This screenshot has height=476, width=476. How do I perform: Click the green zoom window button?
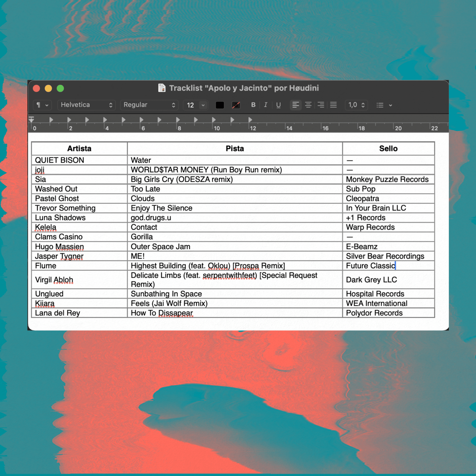tap(60, 88)
